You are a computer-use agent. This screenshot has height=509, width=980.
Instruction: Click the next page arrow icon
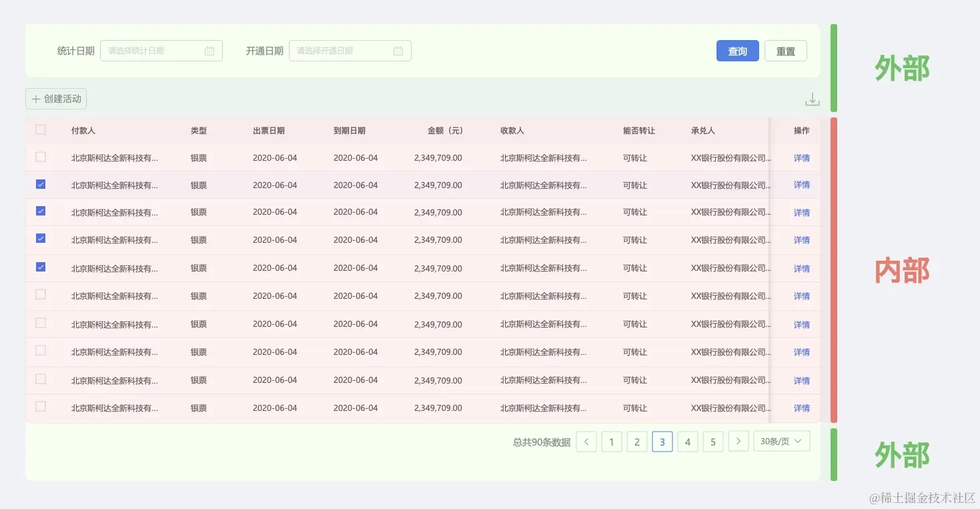(739, 441)
